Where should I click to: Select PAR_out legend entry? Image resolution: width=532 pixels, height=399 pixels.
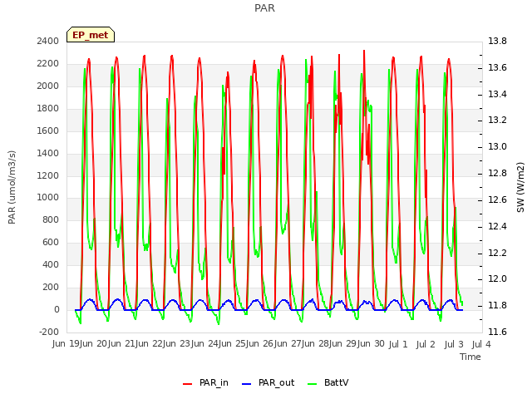point(268,382)
